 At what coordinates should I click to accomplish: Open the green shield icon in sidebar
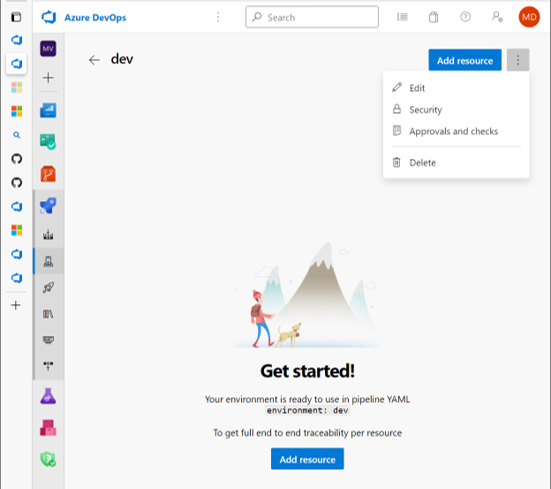click(x=48, y=459)
